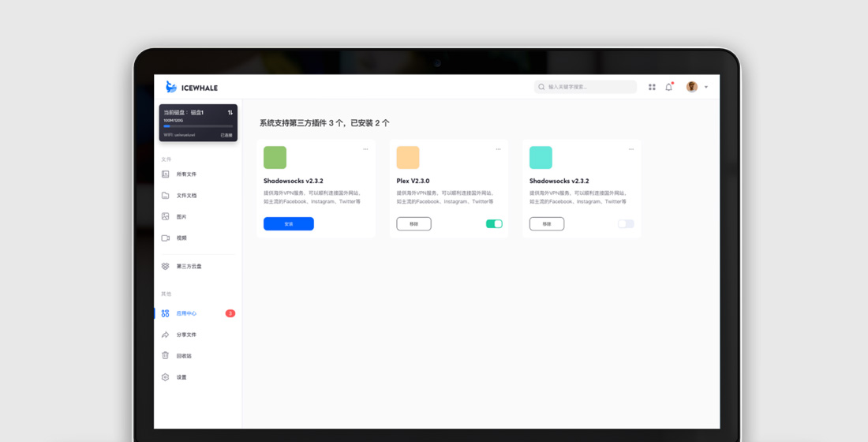
Task: Click the 当前磁盘:磁盘1 label
Action: 183,112
